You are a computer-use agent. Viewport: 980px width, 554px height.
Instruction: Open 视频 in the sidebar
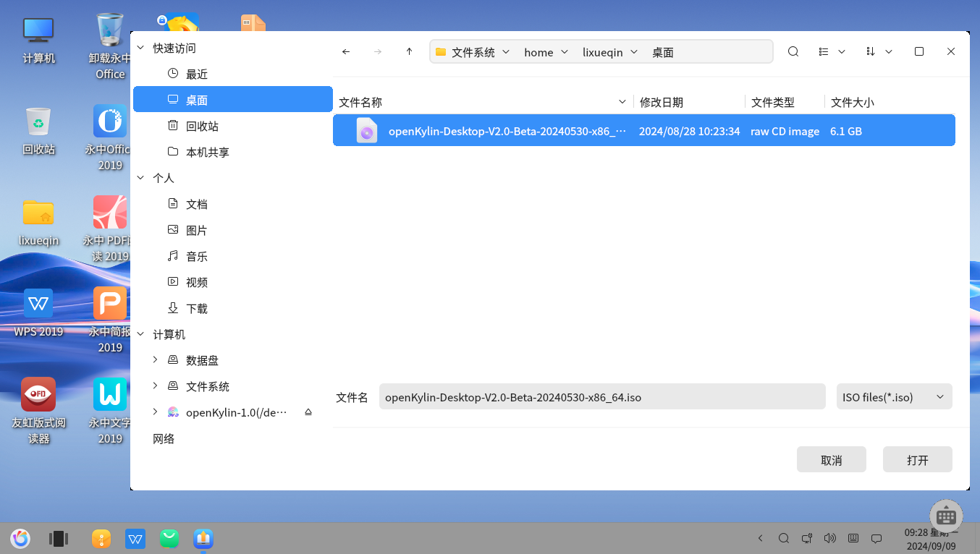click(x=232, y=282)
